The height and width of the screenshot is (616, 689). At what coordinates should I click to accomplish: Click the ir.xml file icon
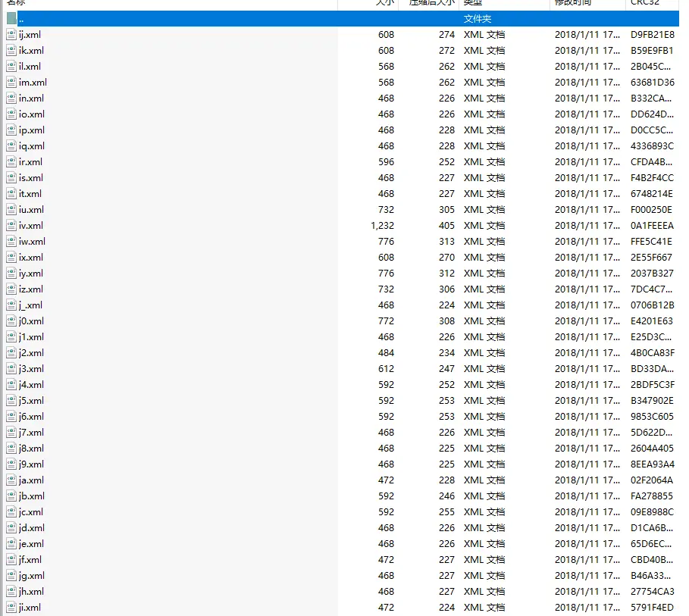click(x=11, y=161)
